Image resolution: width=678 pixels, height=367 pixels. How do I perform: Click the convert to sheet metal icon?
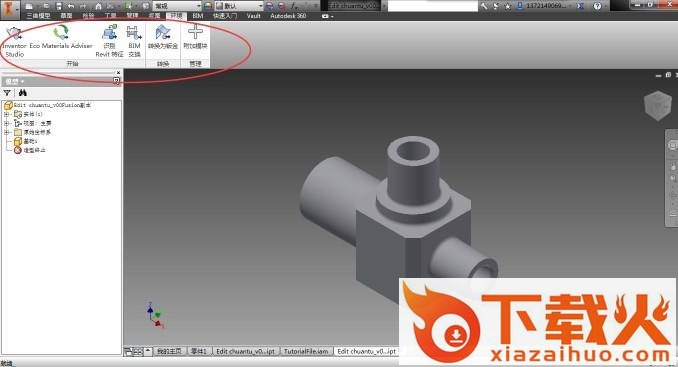(x=163, y=37)
